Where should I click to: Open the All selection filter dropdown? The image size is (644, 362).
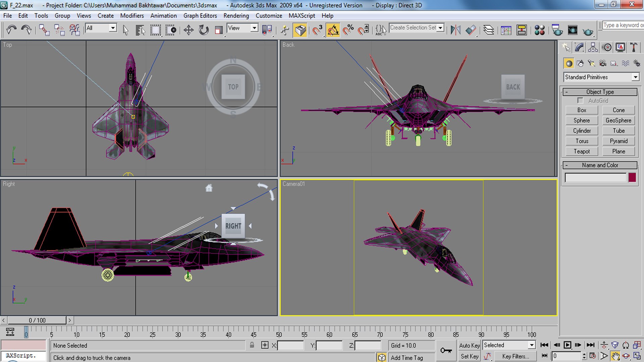click(101, 28)
